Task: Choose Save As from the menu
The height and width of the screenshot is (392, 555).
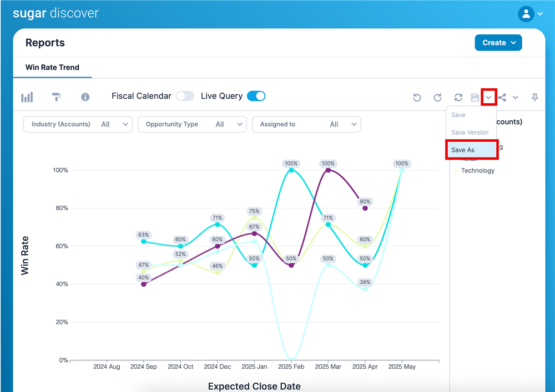Action: click(x=472, y=150)
